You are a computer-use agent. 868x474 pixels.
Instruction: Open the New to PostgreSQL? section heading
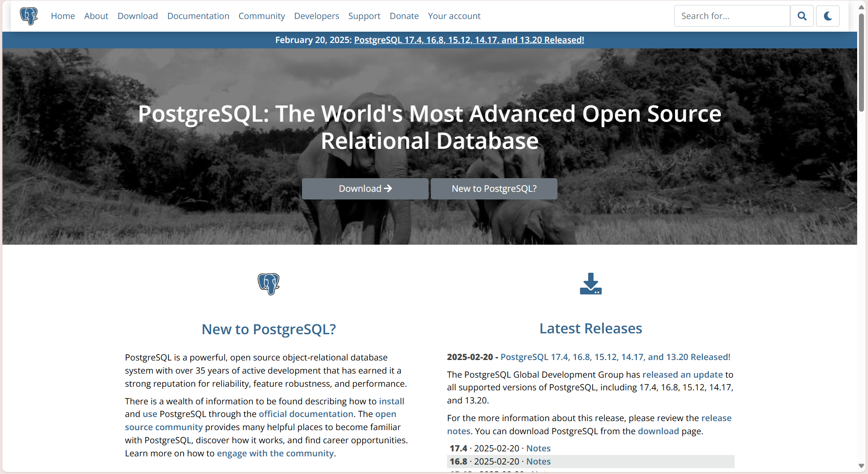pos(269,329)
